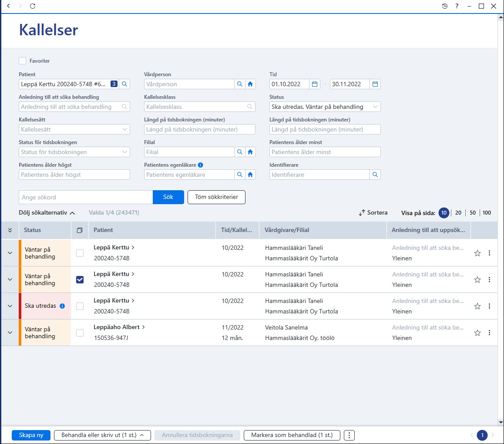The width and height of the screenshot is (504, 444).
Task: Click the info icon beside Patientens egenläkare
Action: tap(201, 165)
